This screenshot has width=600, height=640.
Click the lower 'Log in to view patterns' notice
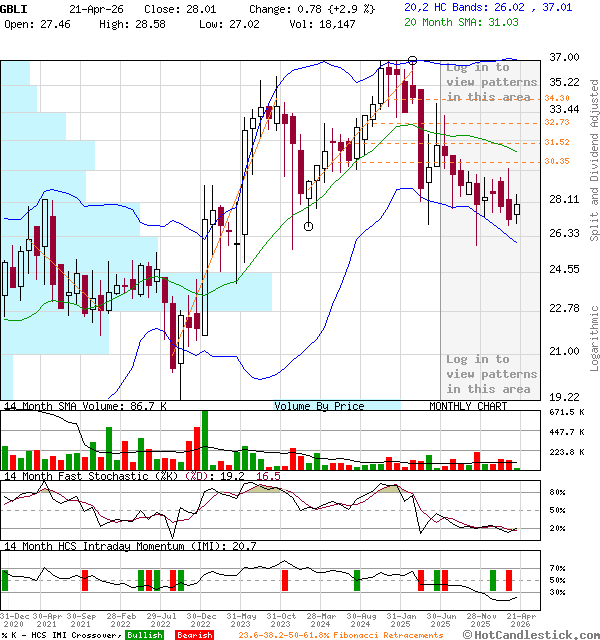point(490,374)
